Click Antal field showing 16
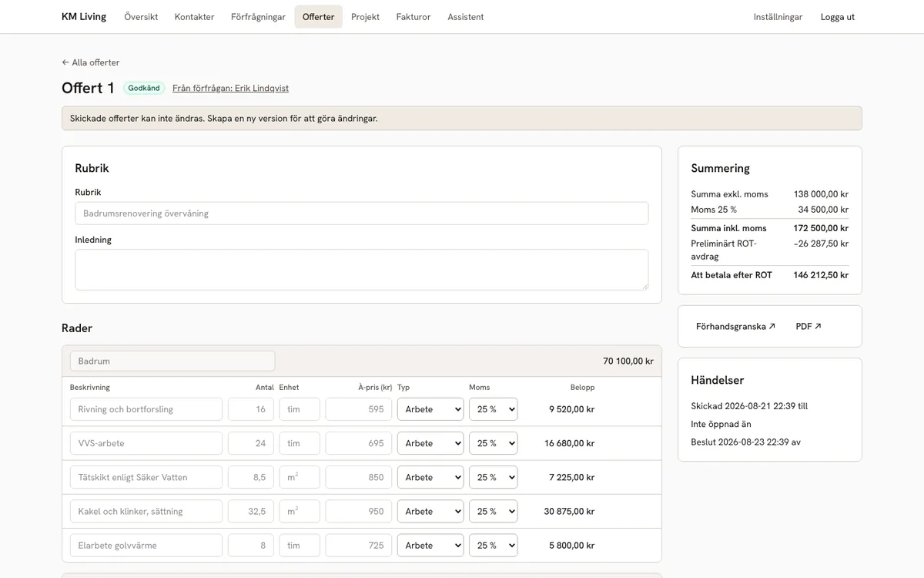Viewport: 924px width, 578px height. 251,409
